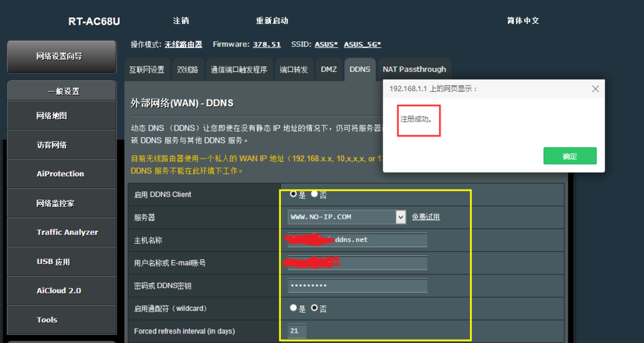Switch to the NAT Passthrough tab
Image resolution: width=644 pixels, height=343 pixels.
coord(414,69)
